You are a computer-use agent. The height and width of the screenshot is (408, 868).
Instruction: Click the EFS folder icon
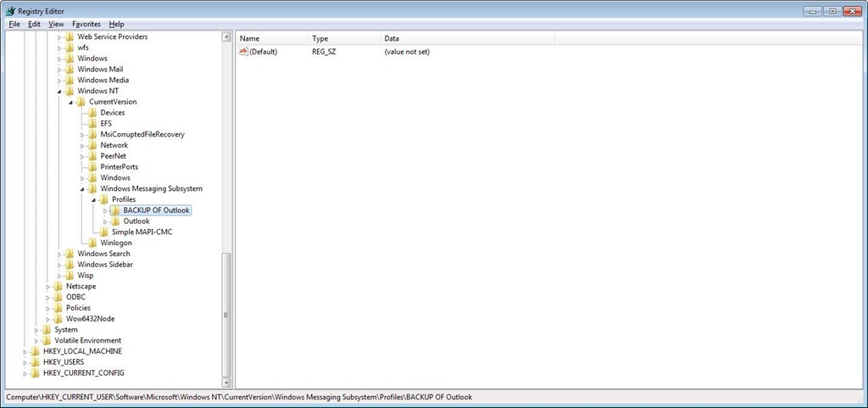(x=92, y=124)
